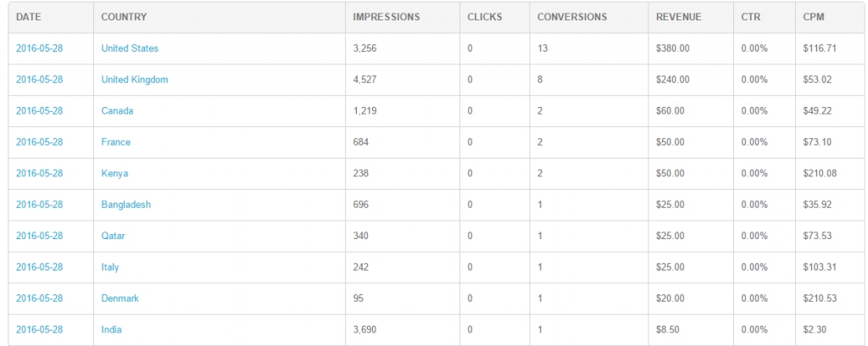
Task: Sort by the COUNTRY column header
Action: click(x=124, y=17)
